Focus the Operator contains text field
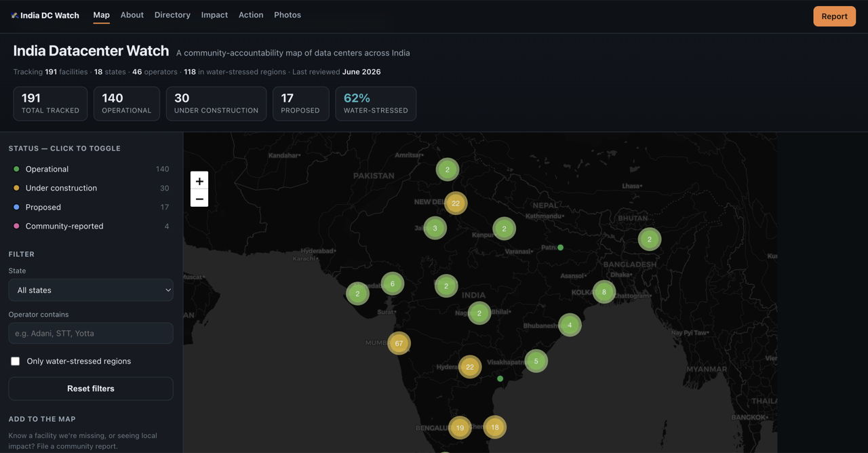This screenshot has height=453, width=868. [91, 333]
